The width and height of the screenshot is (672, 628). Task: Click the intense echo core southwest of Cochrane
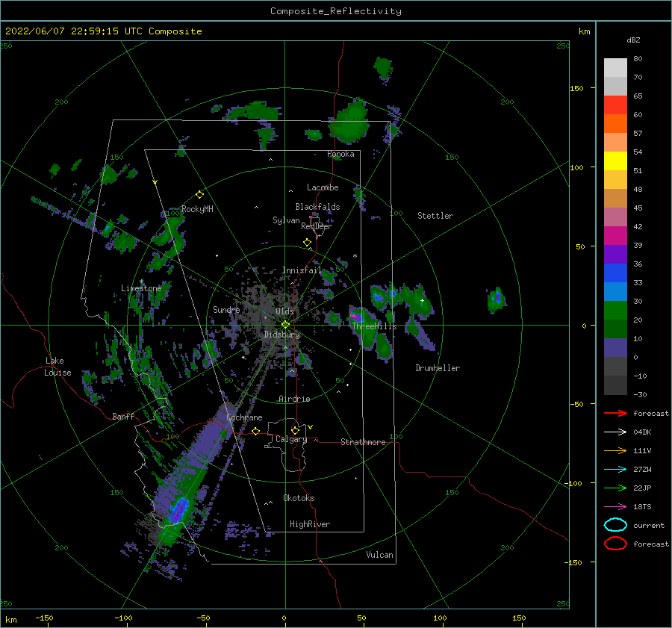[178, 509]
